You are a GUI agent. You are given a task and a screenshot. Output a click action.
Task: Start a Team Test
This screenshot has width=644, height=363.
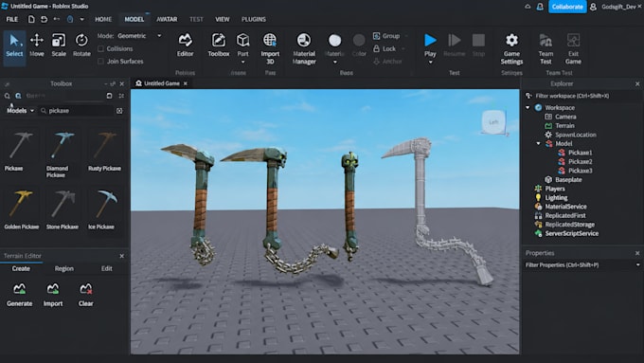(x=546, y=48)
